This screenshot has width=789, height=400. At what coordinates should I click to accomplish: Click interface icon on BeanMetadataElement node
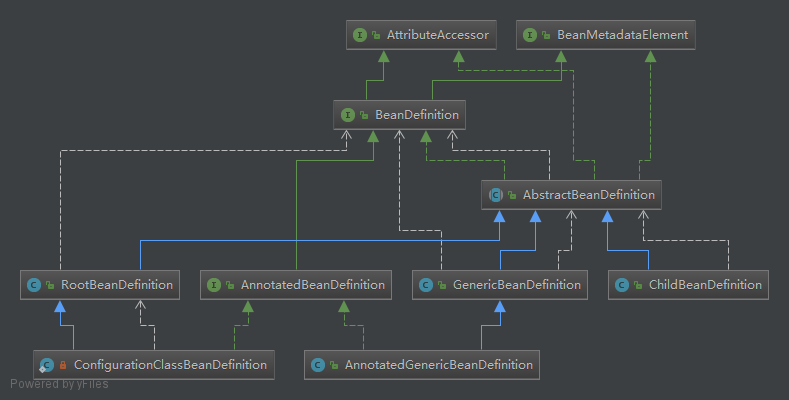pyautogui.click(x=530, y=35)
